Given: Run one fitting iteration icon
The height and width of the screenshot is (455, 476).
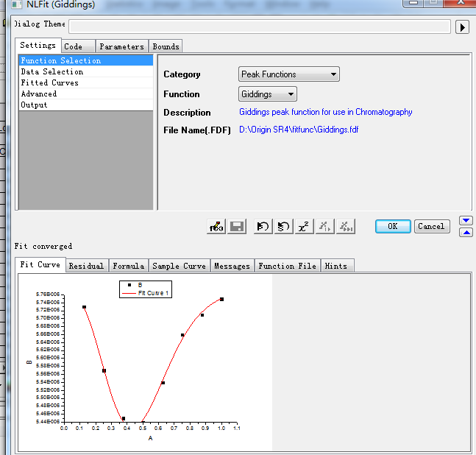Looking at the screenshot, I should pyautogui.click(x=325, y=226).
